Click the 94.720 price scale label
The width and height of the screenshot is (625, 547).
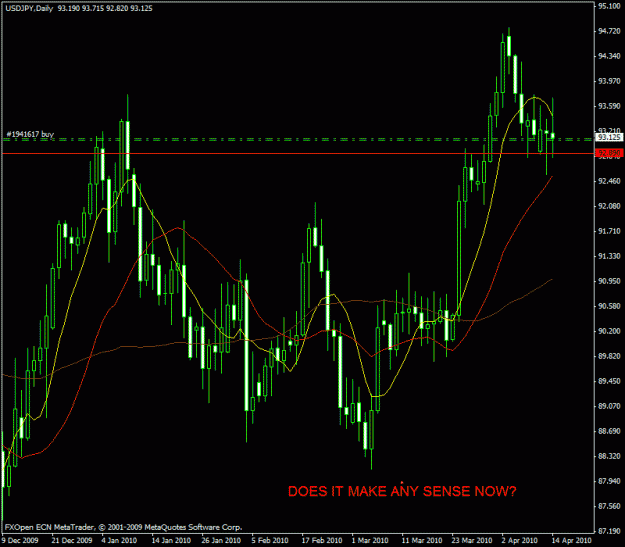609,31
